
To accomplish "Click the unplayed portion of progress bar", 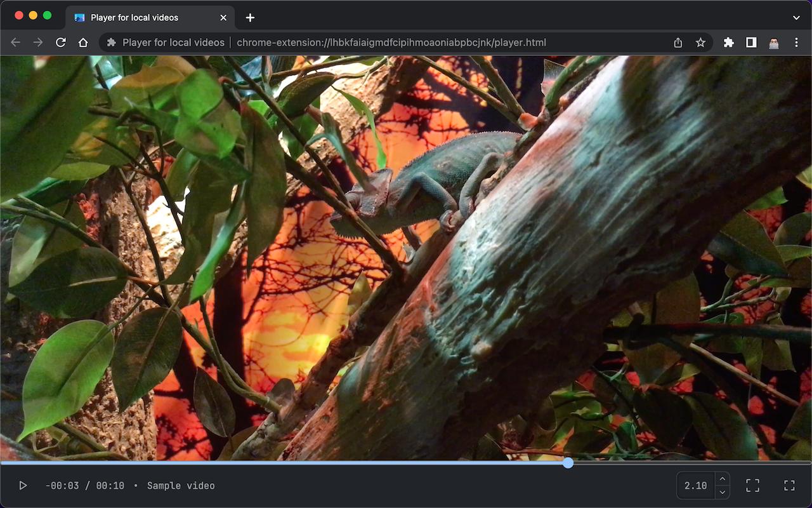I will click(693, 463).
